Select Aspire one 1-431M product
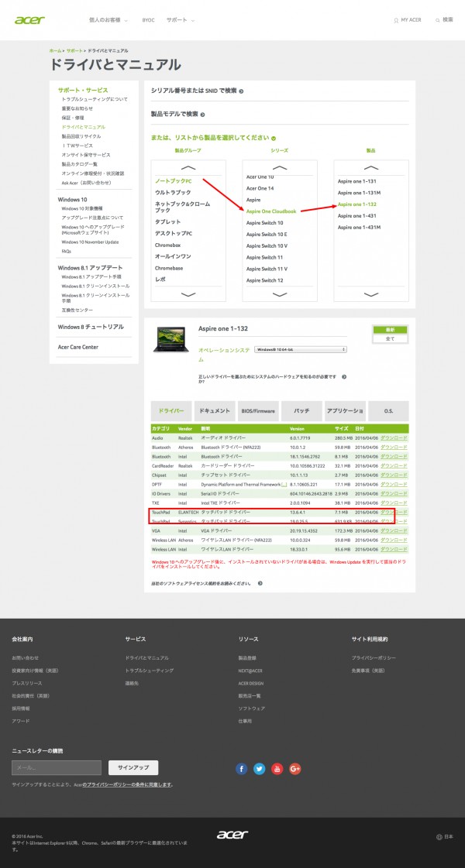The width and height of the screenshot is (465, 868). 359,228
